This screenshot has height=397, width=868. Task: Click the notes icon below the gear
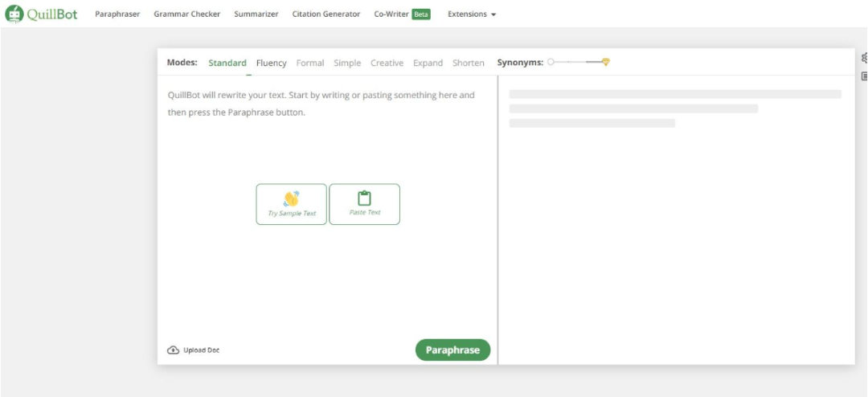(x=864, y=77)
